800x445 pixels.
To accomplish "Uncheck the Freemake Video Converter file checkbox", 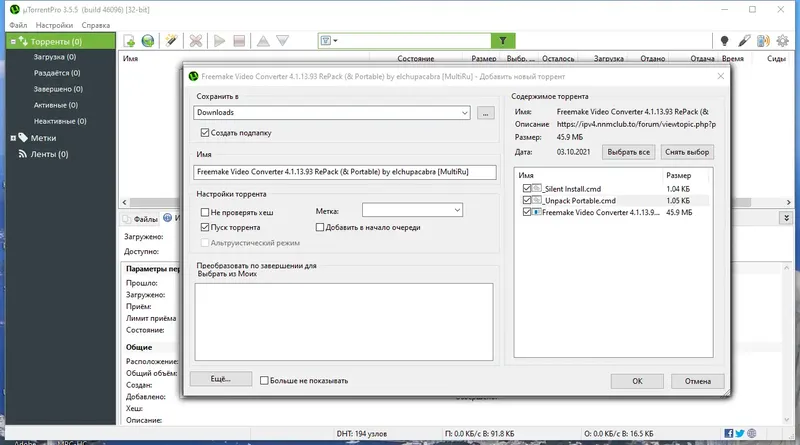I will coord(527,212).
